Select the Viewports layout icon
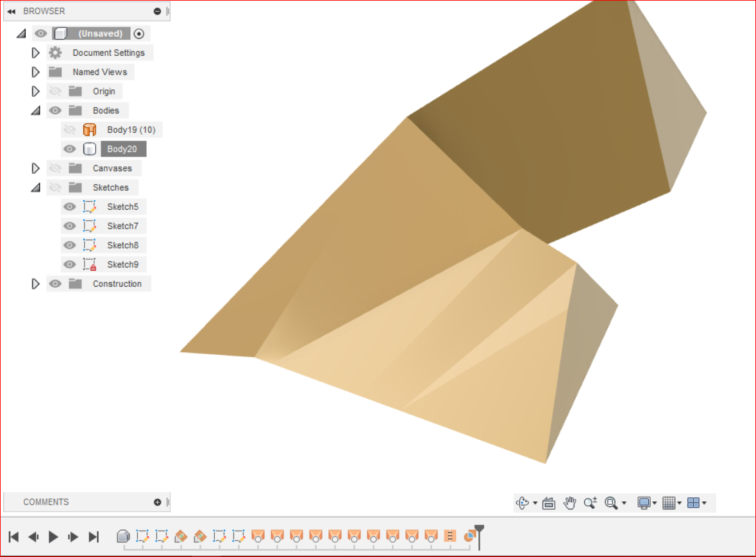Screen dimensions: 756x557 coord(694,502)
